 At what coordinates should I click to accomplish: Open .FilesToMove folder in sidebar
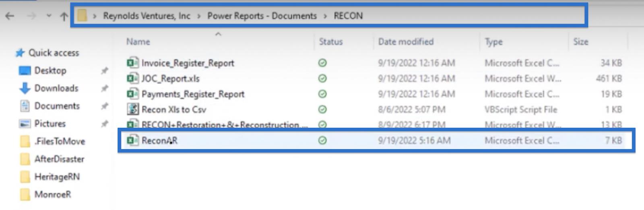pyautogui.click(x=60, y=141)
